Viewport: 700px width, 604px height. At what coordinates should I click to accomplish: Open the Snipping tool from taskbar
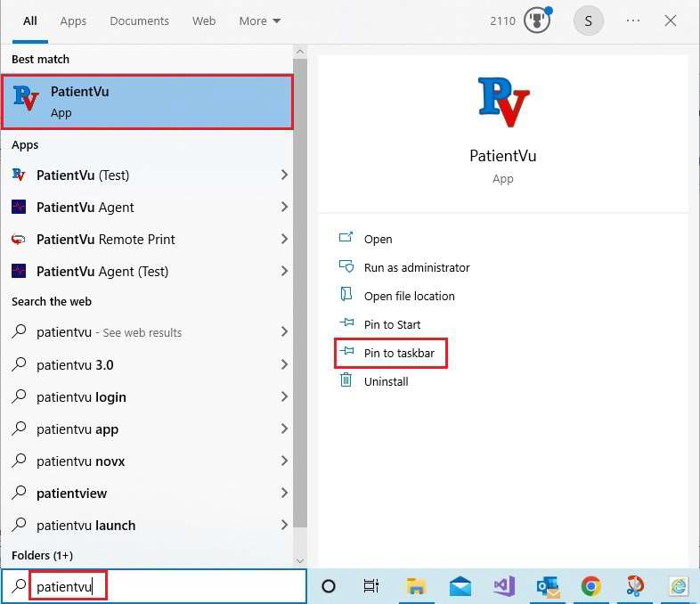tap(635, 586)
